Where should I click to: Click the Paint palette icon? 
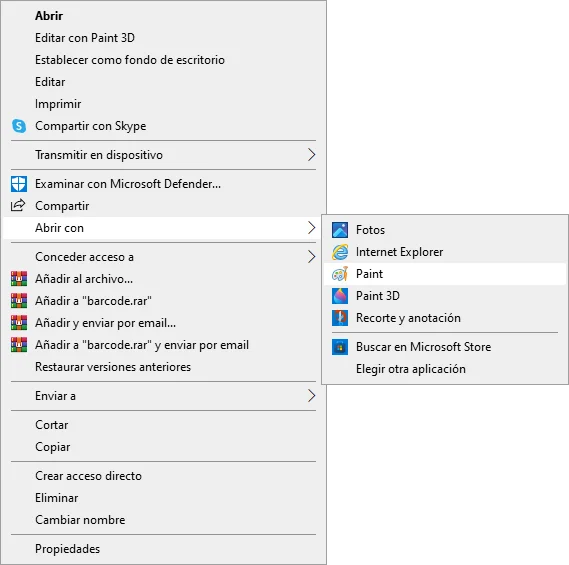pos(340,274)
